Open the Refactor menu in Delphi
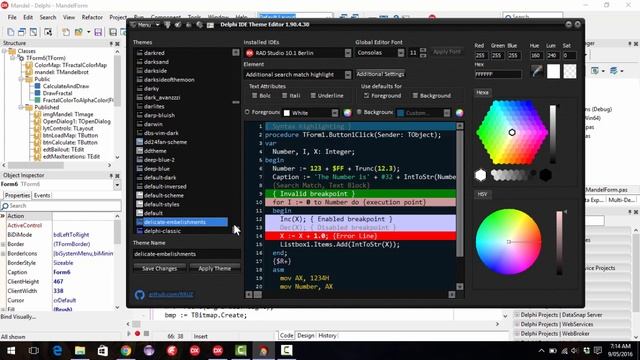Image resolution: width=640 pixels, height=360 pixels. click(x=92, y=17)
